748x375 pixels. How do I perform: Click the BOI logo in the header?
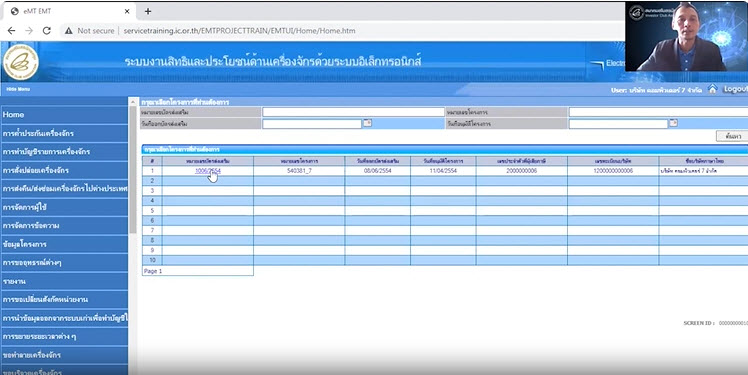click(21, 62)
